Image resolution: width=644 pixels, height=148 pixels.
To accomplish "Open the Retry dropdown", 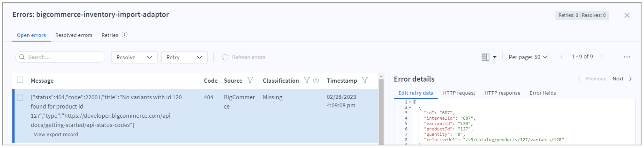I will 184,57.
